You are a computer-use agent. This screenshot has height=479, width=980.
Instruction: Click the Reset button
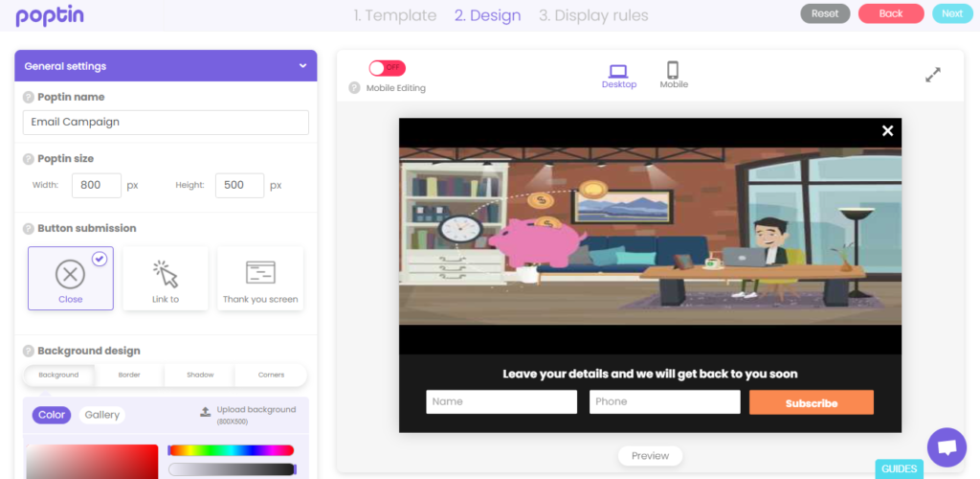[x=825, y=13]
